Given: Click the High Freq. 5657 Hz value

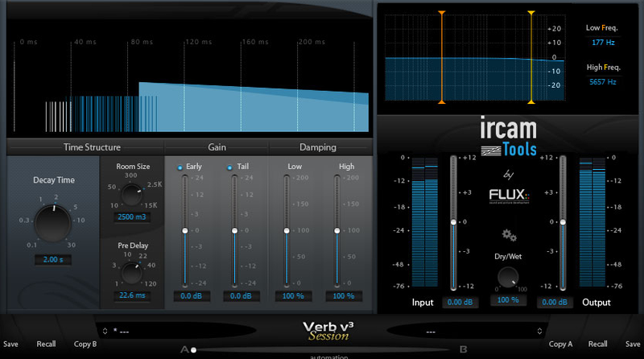Looking at the screenshot, I should (602, 81).
